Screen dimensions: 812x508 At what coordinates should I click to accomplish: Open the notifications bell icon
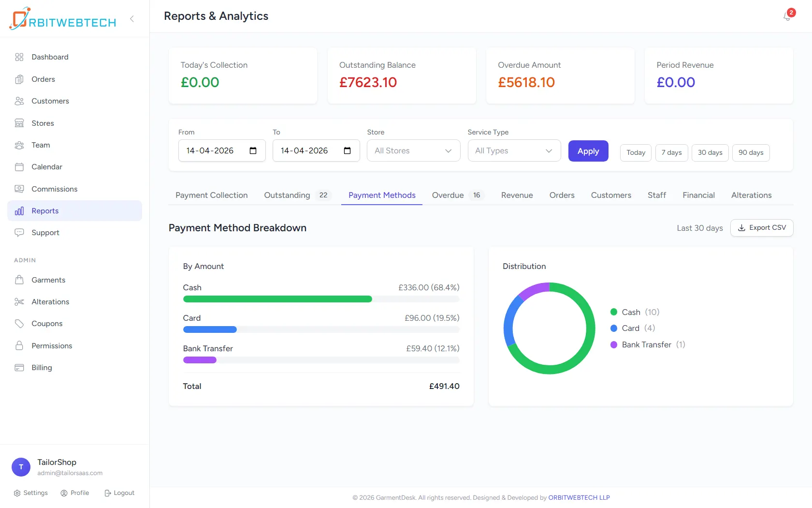pyautogui.click(x=787, y=16)
